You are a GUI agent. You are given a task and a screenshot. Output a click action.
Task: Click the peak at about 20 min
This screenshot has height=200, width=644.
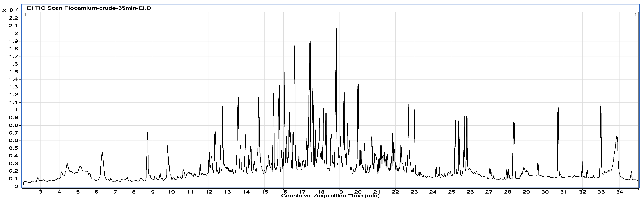(358, 75)
